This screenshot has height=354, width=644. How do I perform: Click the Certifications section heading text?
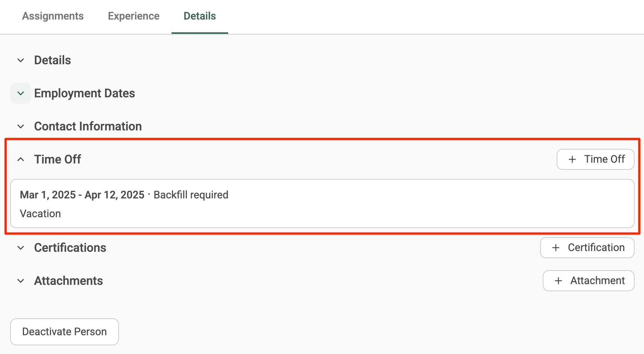(70, 248)
